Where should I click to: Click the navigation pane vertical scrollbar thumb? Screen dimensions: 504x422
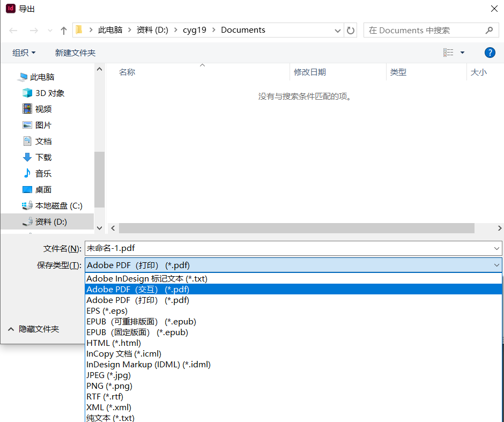(x=99, y=179)
